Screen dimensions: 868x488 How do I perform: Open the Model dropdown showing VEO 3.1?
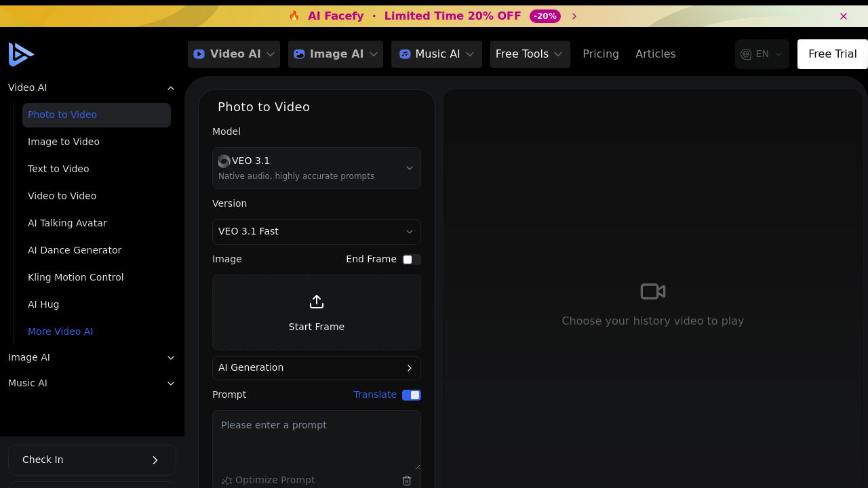(x=316, y=167)
